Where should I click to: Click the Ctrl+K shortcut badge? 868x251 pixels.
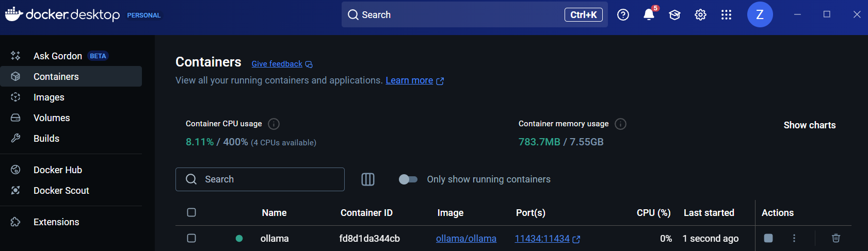point(583,15)
